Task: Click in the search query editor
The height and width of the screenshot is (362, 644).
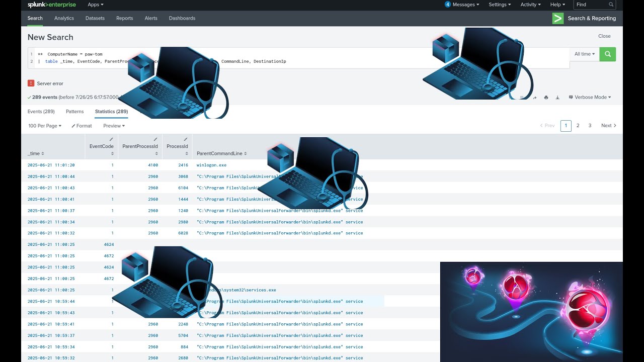Action: tap(299, 58)
